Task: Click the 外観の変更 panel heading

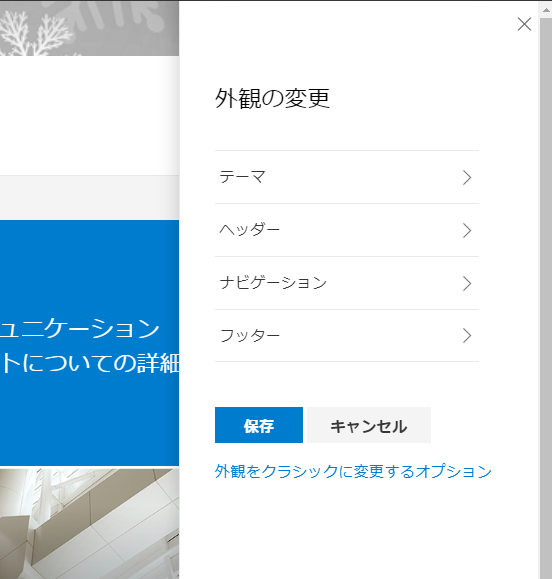Action: pyautogui.click(x=272, y=98)
